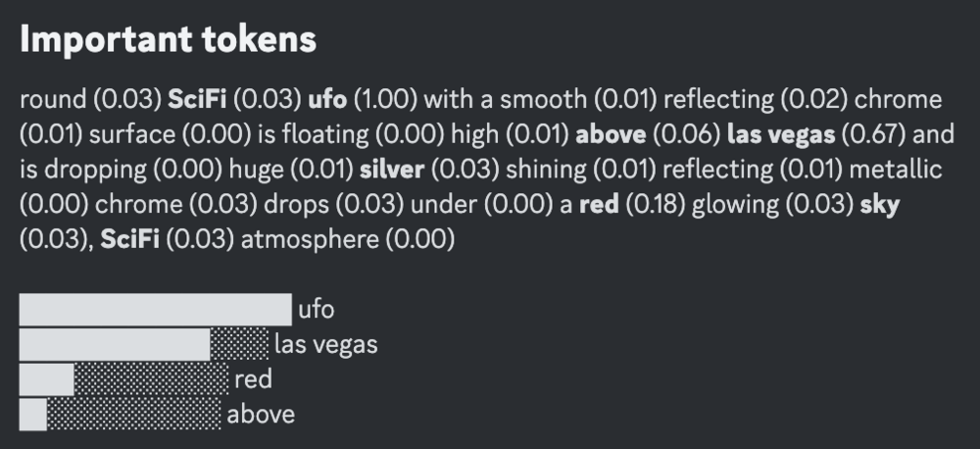Select the bold "las vegas" token in the paragraph
The height and width of the screenshot is (449, 980).
pyautogui.click(x=780, y=134)
